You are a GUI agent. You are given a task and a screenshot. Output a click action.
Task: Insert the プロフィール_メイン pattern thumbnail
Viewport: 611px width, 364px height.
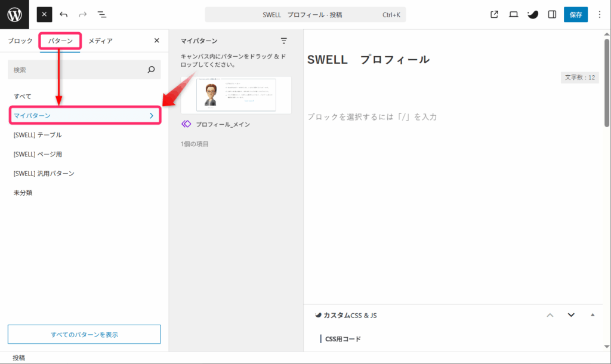point(236,95)
